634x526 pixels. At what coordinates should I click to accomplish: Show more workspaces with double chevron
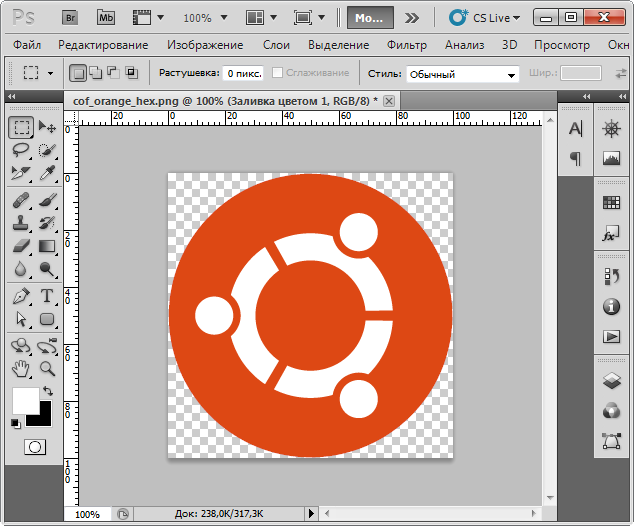click(x=412, y=18)
